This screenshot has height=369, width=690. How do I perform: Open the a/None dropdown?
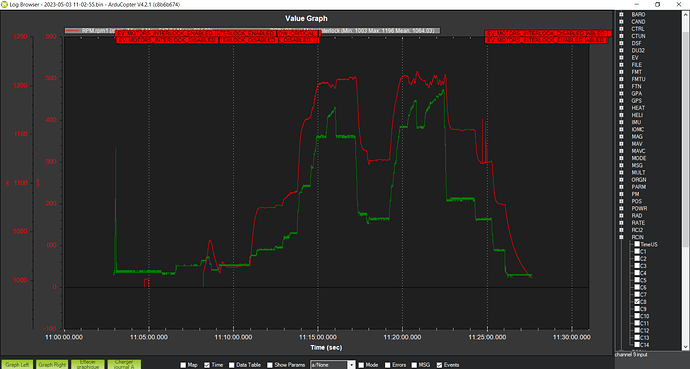click(x=333, y=365)
